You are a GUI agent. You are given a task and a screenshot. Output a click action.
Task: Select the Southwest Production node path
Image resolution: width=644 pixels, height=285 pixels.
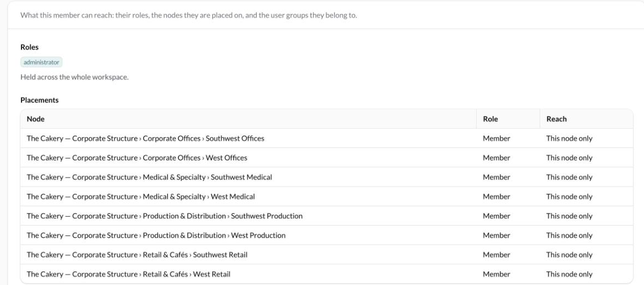tap(165, 216)
